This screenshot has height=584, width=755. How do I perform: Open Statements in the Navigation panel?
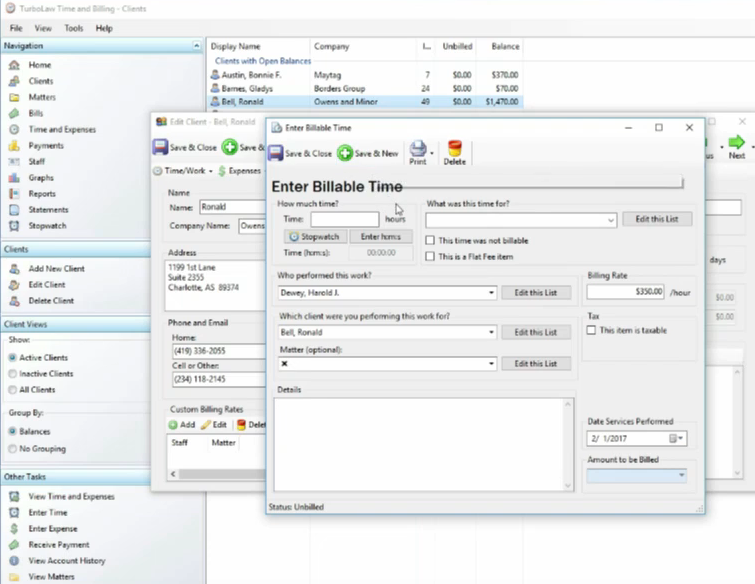tap(48, 209)
